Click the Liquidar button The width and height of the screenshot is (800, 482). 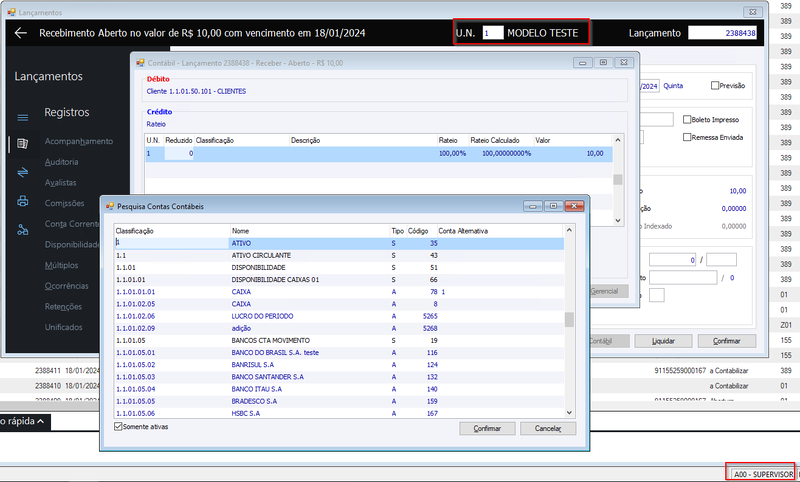663,341
